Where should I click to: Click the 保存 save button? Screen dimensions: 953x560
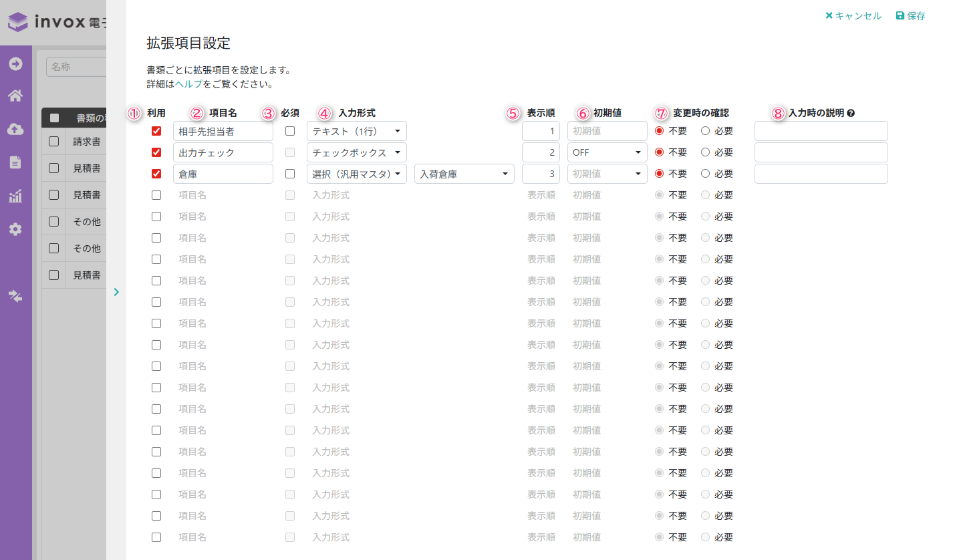coord(910,16)
